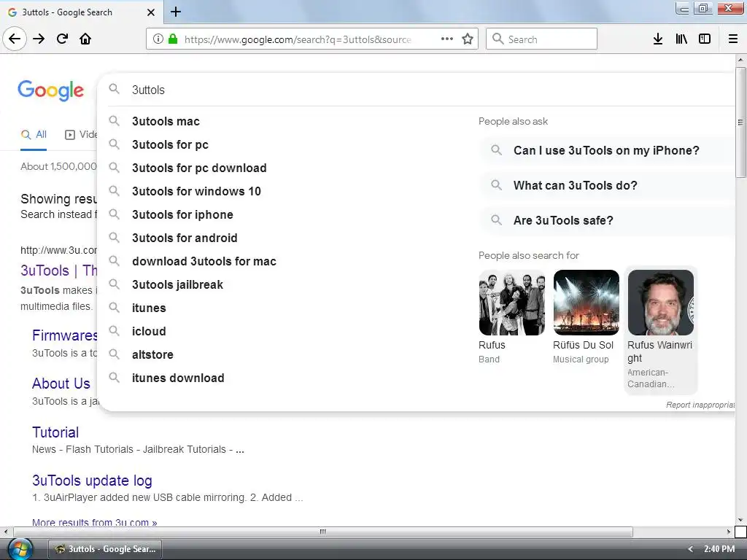
Task: Choose suggestion 'itunes'
Action: point(149,308)
